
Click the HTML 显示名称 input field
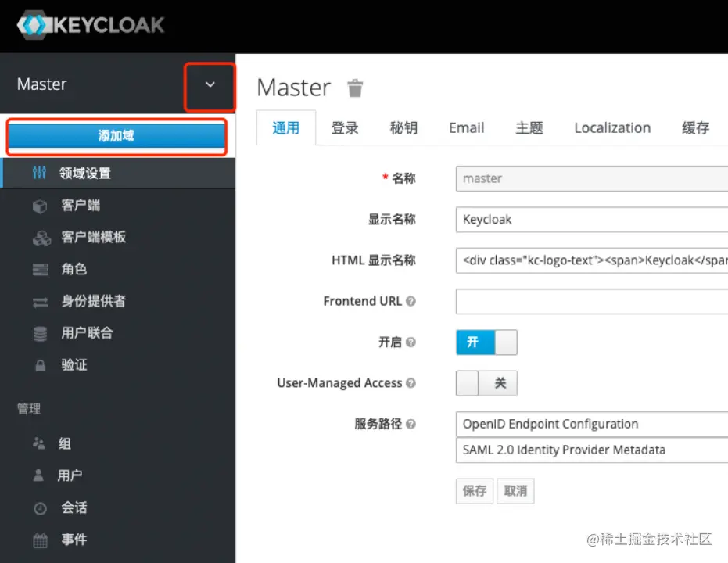pos(592,260)
